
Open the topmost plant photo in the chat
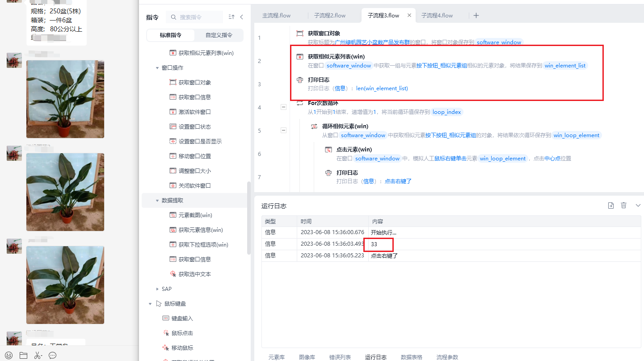coord(65,99)
